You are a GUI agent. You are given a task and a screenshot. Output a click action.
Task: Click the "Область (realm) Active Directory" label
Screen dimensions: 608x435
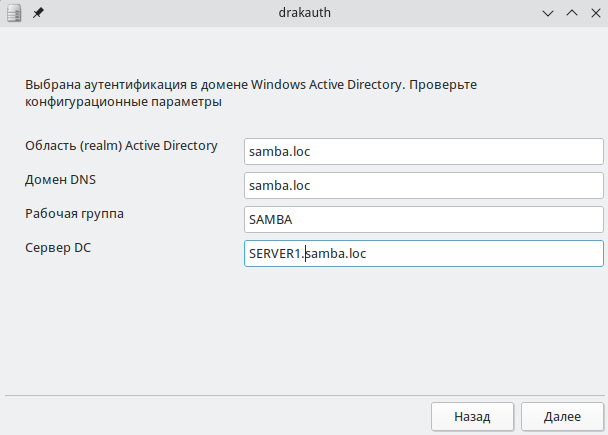pos(121,146)
